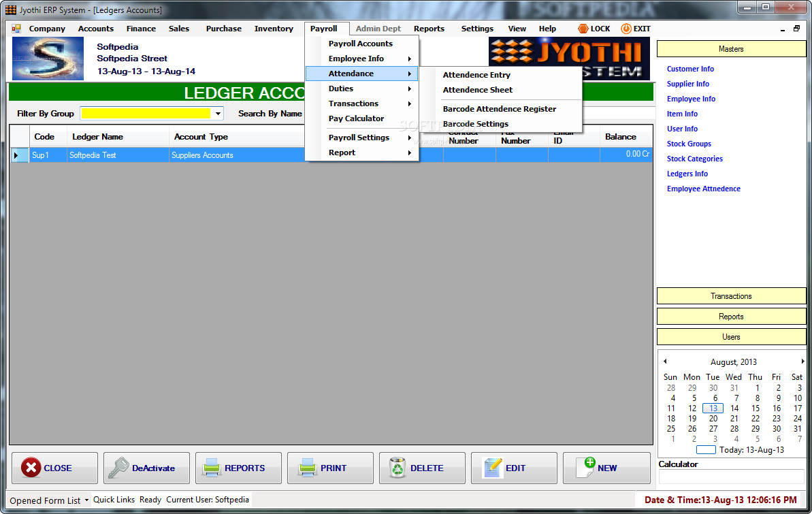Open Employee Attnedence link
Screen dimensions: 812x514
(x=703, y=189)
